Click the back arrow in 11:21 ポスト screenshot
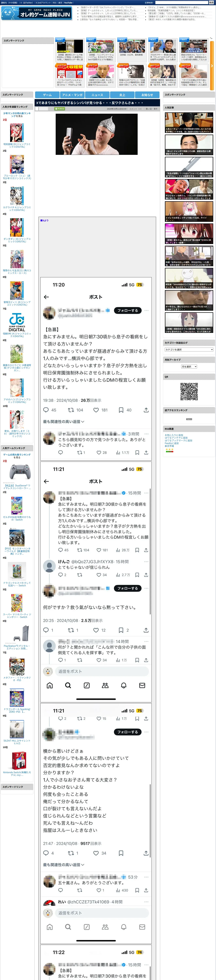The width and height of the screenshot is (216, 980). 46,481
